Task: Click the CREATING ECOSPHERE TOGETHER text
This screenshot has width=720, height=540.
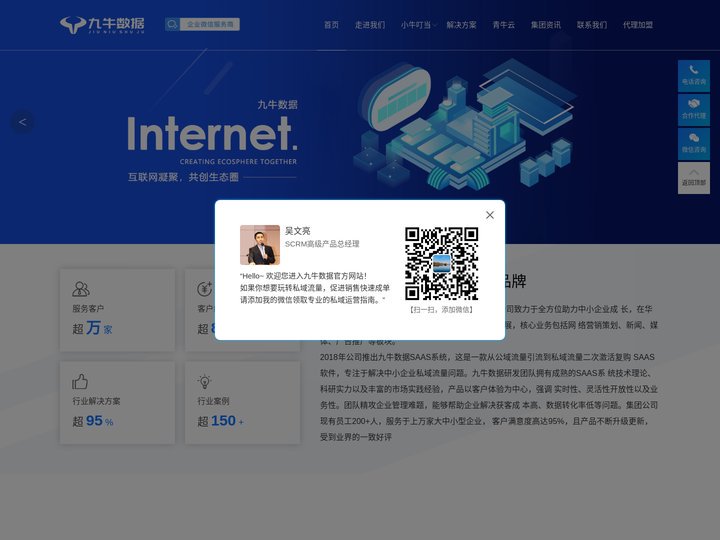Action: click(x=238, y=162)
